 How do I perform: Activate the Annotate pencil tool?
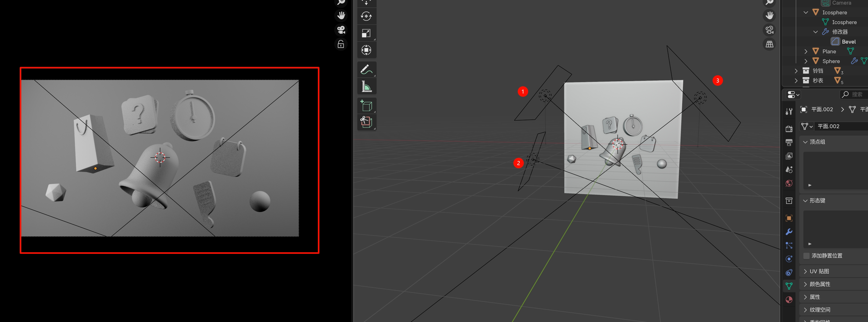tap(366, 69)
